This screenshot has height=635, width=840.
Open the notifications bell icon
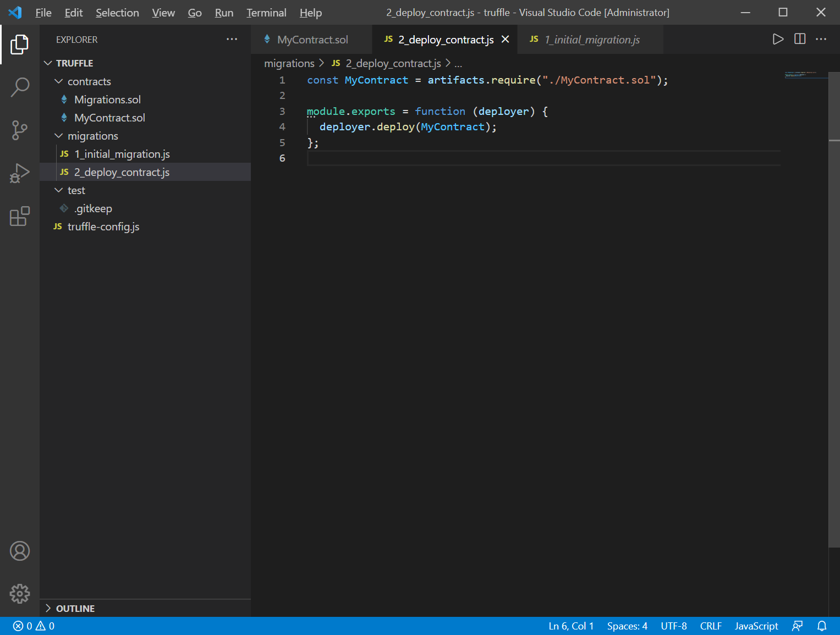pyautogui.click(x=822, y=626)
